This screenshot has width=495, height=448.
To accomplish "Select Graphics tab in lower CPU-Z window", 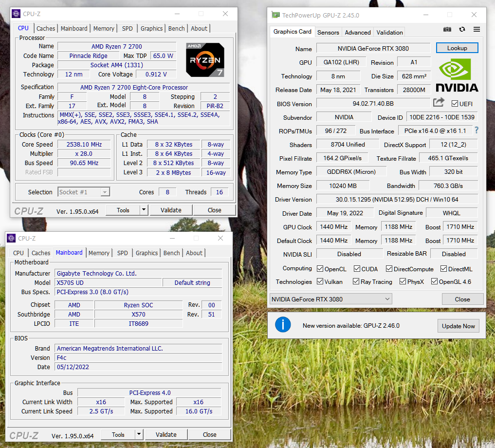I will point(147,253).
